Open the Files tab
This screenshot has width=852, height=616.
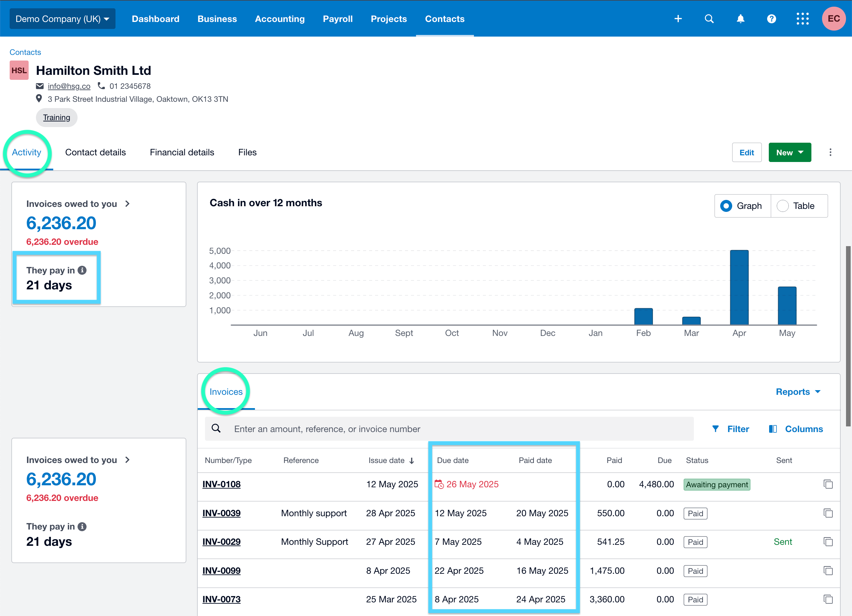pos(247,152)
